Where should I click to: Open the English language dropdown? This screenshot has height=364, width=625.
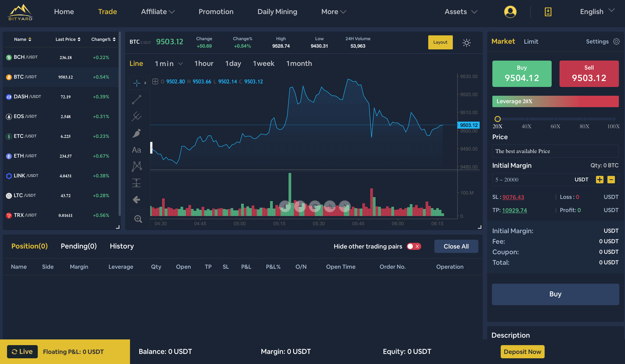598,11
